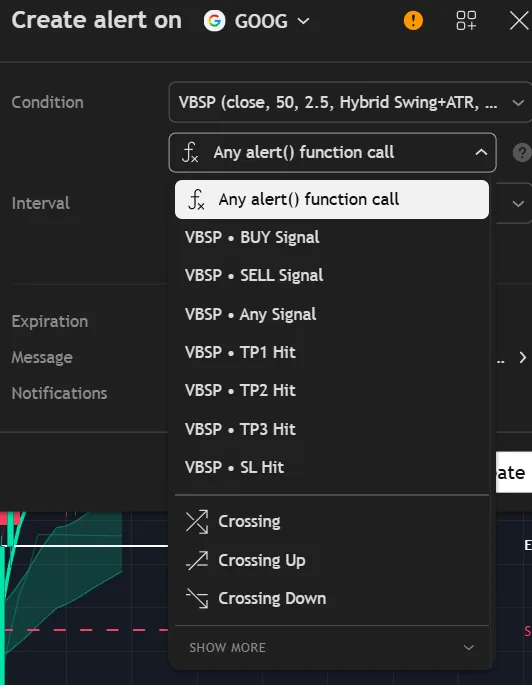
Task: Expand SHOW MORE conditions
Action: pos(332,647)
